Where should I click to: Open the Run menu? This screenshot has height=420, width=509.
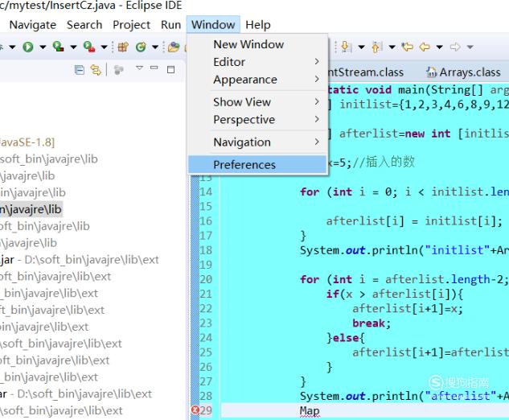pos(170,25)
